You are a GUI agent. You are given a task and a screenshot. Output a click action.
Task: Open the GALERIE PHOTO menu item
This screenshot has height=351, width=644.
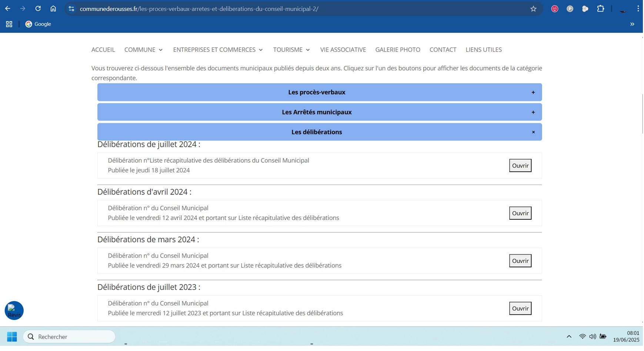pyautogui.click(x=397, y=50)
